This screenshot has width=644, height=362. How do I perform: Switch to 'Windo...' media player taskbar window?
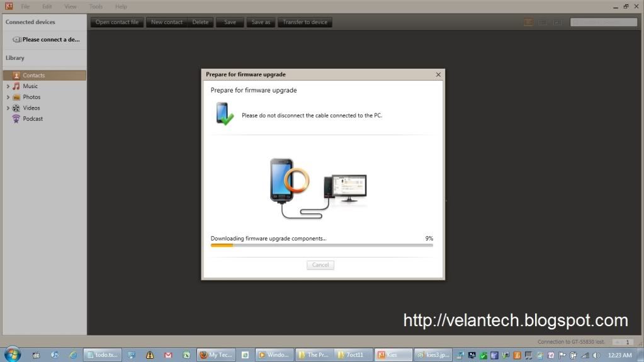274,355
